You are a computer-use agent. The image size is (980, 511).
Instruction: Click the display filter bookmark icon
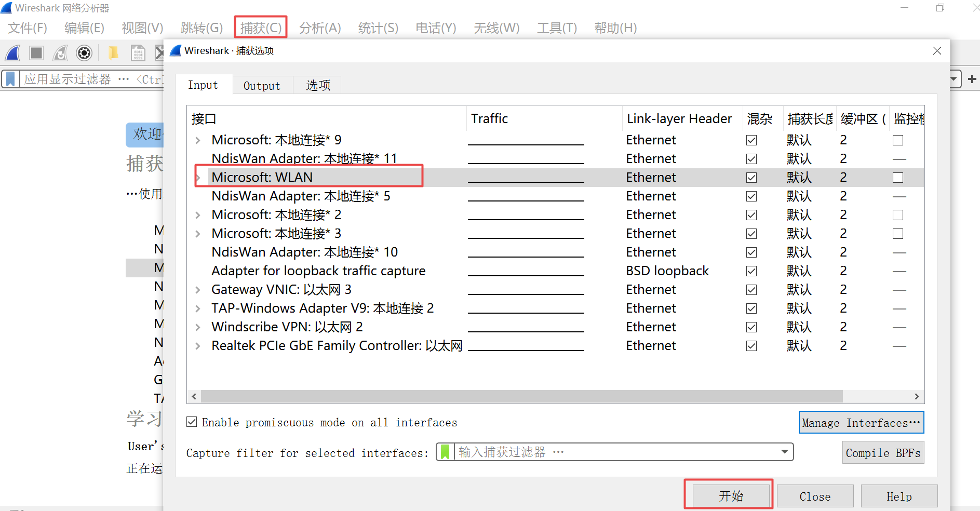(10, 79)
